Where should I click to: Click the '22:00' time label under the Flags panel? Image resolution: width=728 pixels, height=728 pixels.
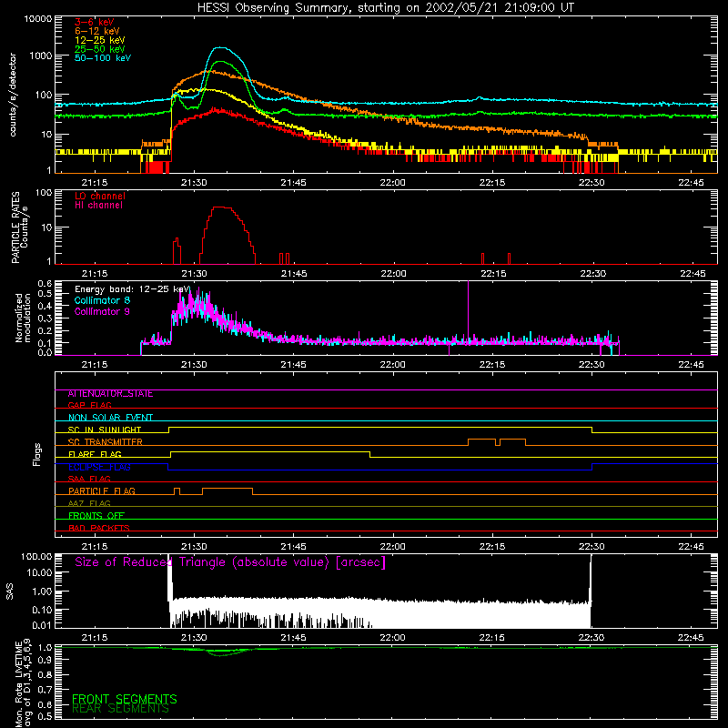click(x=393, y=547)
